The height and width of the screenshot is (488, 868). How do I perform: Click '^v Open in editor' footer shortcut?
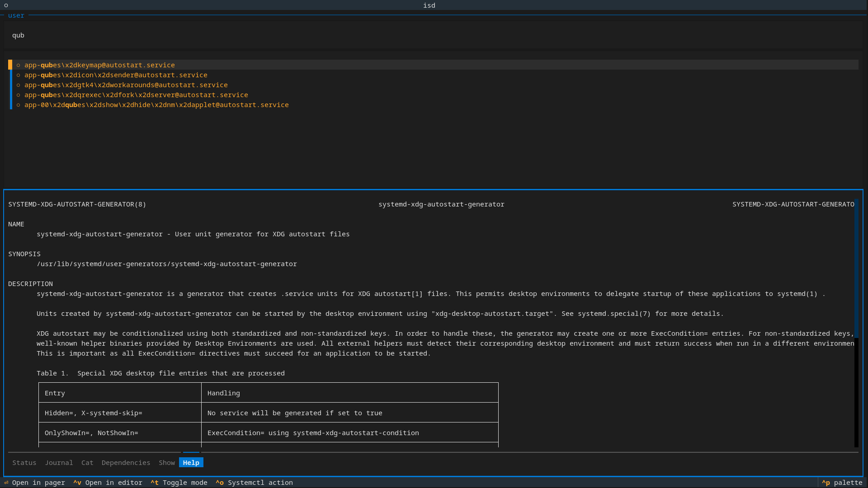tap(108, 483)
